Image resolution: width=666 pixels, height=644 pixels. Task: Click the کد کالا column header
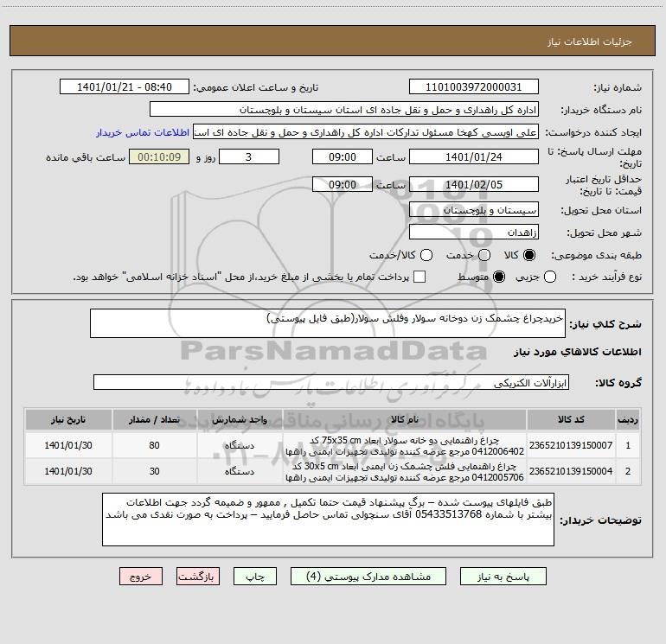(571, 419)
